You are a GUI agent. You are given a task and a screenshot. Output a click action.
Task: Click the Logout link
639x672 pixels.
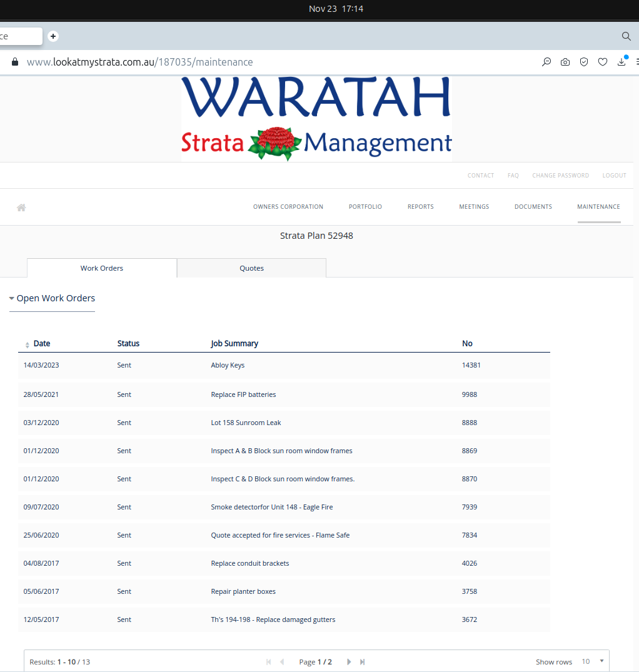click(614, 175)
